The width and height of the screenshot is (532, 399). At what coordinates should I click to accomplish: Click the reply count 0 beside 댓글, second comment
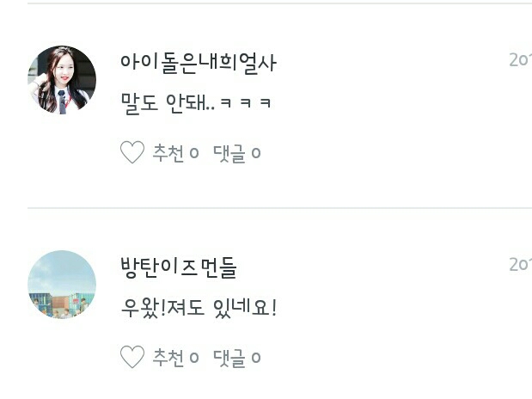tap(256, 358)
